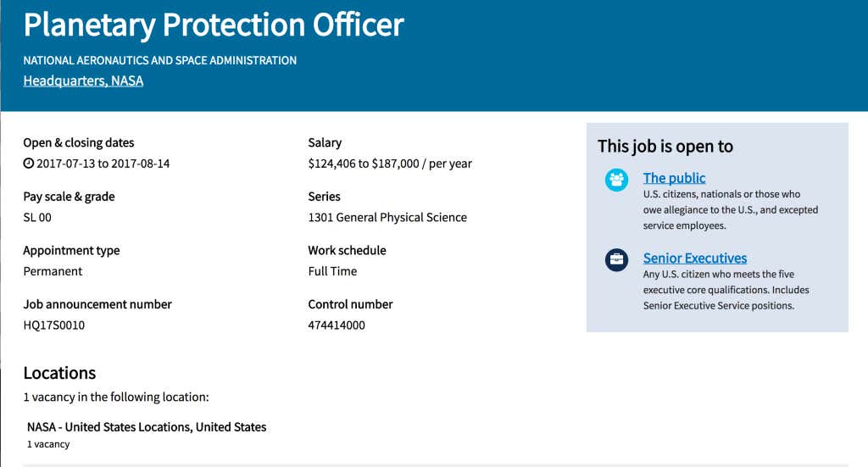This screenshot has width=868, height=467.
Task: Click the clock icon beside the dates
Action: (x=29, y=164)
